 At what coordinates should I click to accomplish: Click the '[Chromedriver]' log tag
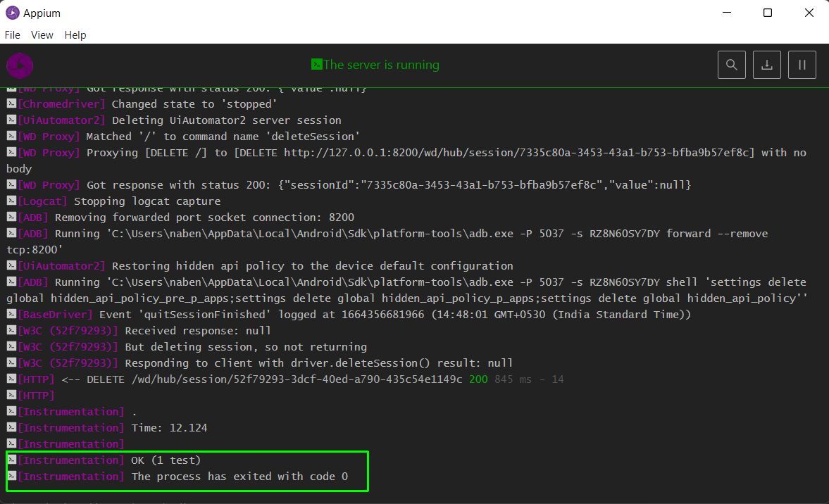(x=62, y=104)
